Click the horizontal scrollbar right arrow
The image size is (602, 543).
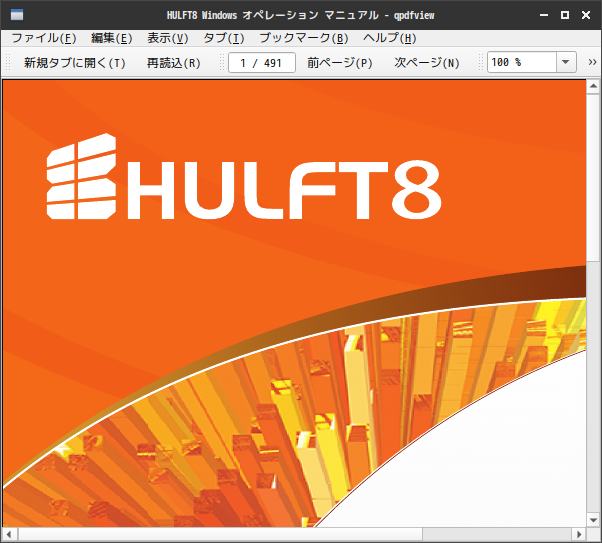point(580,534)
